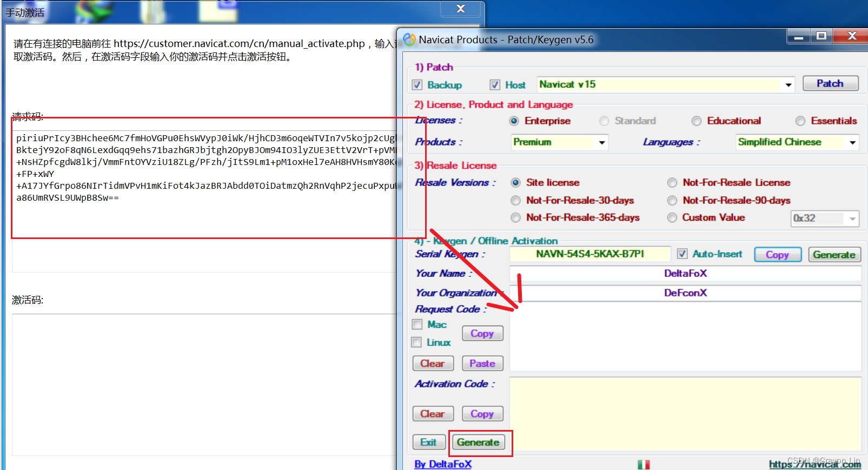
Task: Open the Navicat v15 version dropdown
Action: click(x=789, y=85)
